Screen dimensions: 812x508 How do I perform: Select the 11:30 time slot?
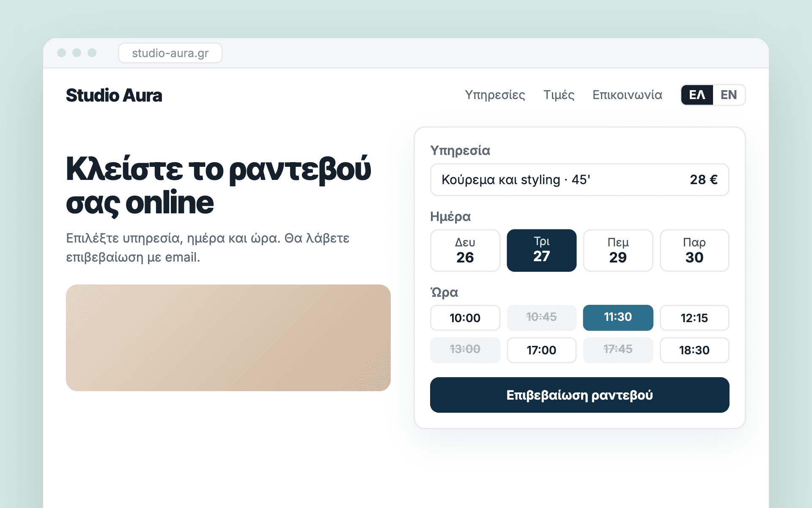(x=618, y=317)
